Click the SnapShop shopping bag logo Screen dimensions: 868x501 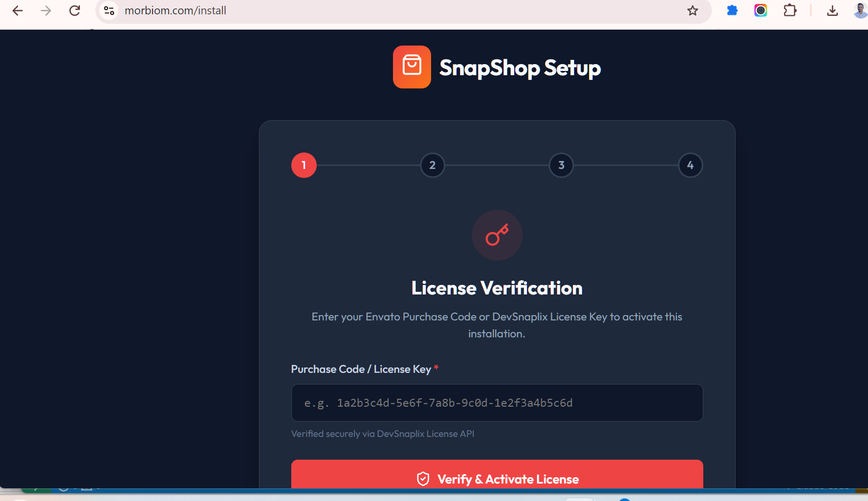pos(412,67)
